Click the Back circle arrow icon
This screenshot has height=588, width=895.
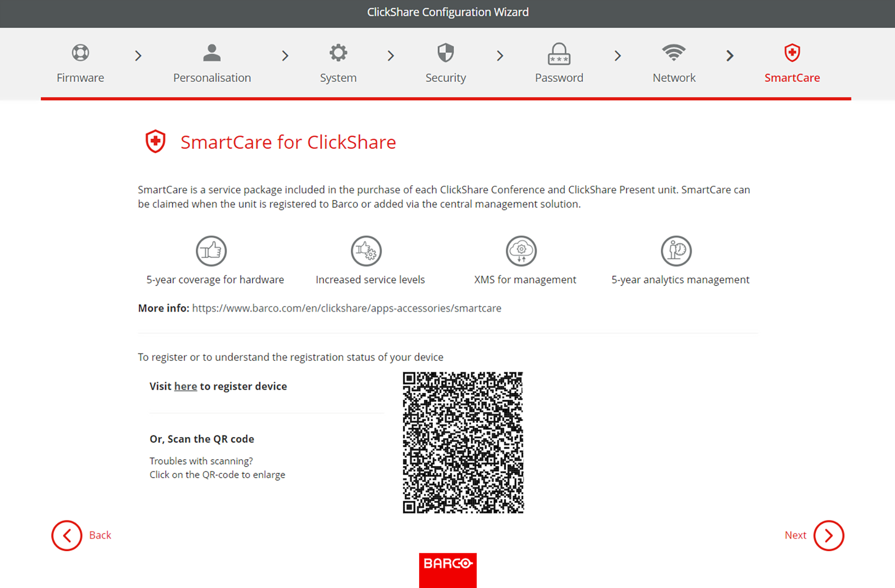pyautogui.click(x=67, y=536)
